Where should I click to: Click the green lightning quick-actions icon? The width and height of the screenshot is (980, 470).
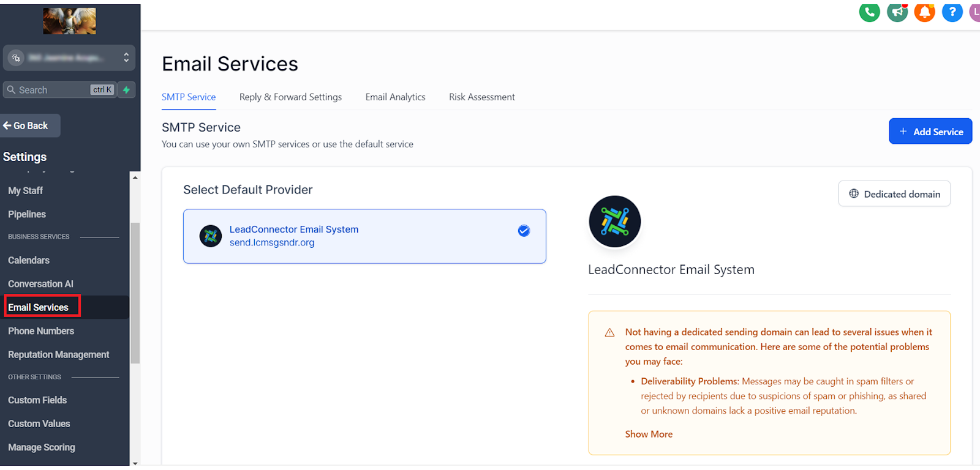tap(126, 90)
